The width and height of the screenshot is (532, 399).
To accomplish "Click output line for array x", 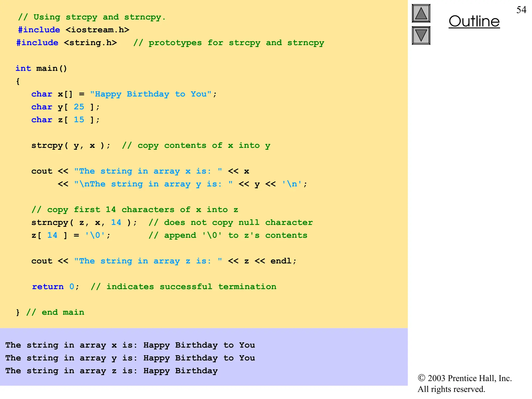I will pyautogui.click(x=130, y=345).
